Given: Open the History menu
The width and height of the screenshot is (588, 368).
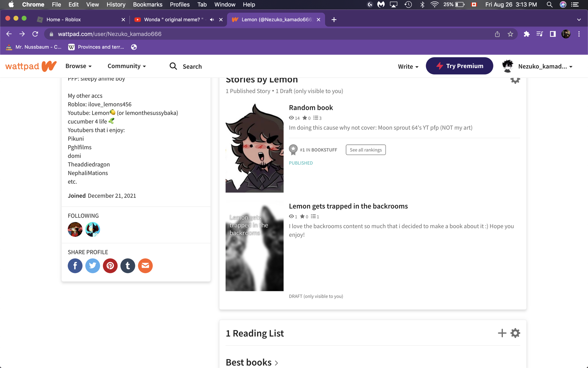Looking at the screenshot, I should click(116, 5).
